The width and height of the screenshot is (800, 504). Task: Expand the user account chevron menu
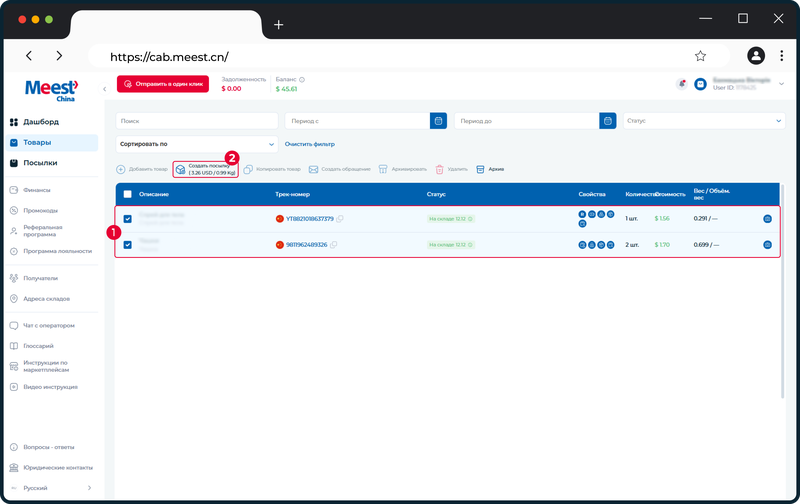point(781,84)
